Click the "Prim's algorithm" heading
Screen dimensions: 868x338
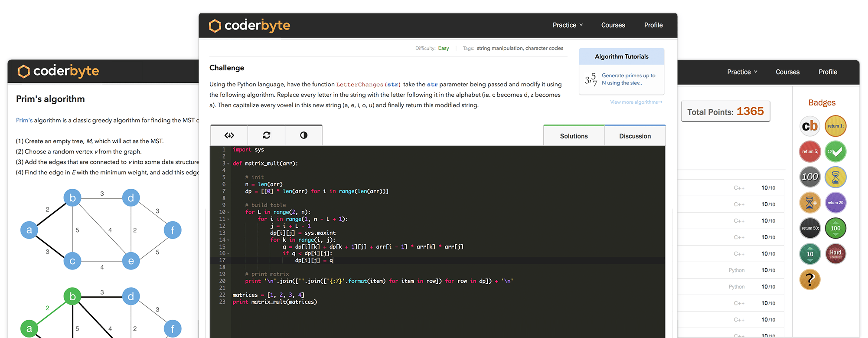click(x=50, y=99)
